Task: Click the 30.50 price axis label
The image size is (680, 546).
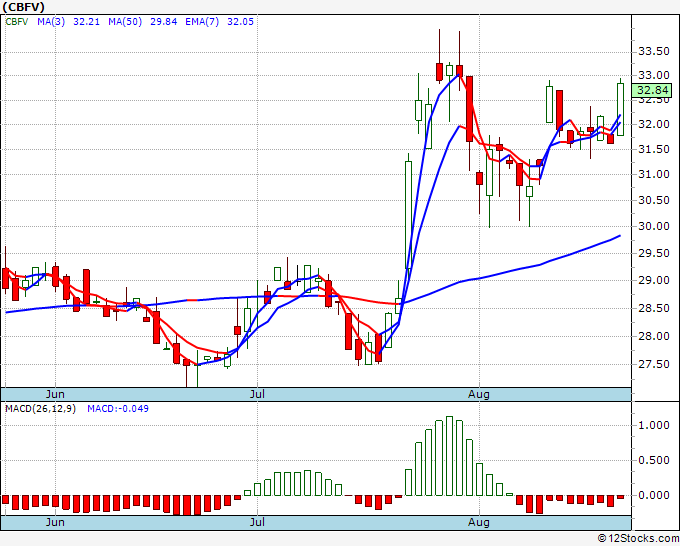Action: [x=654, y=200]
